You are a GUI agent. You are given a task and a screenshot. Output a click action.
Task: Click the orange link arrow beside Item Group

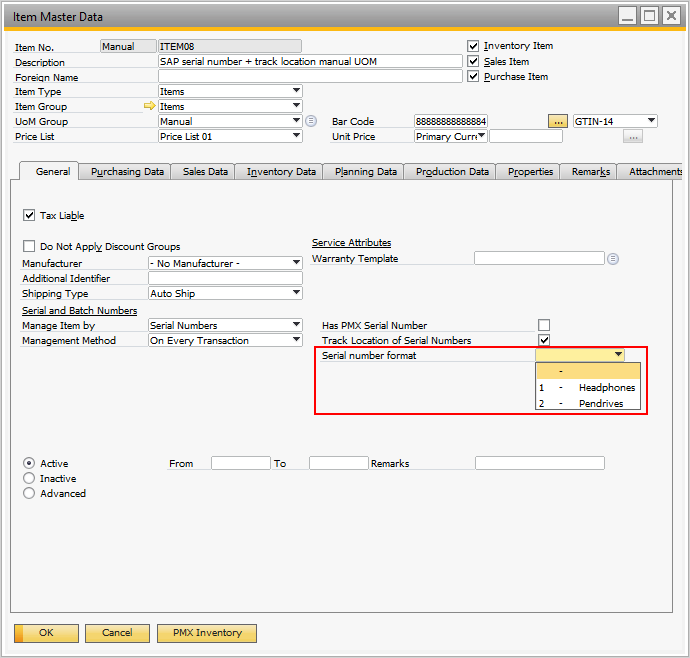pyautogui.click(x=150, y=106)
